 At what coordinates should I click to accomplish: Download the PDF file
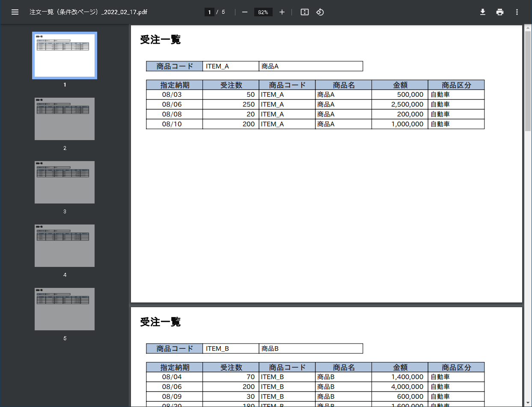pyautogui.click(x=483, y=12)
